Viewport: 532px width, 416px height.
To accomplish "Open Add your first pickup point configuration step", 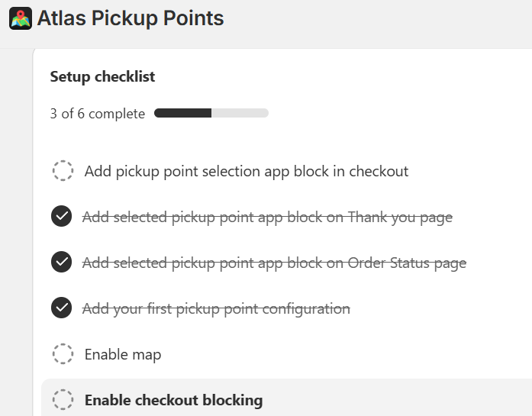I will click(x=216, y=308).
